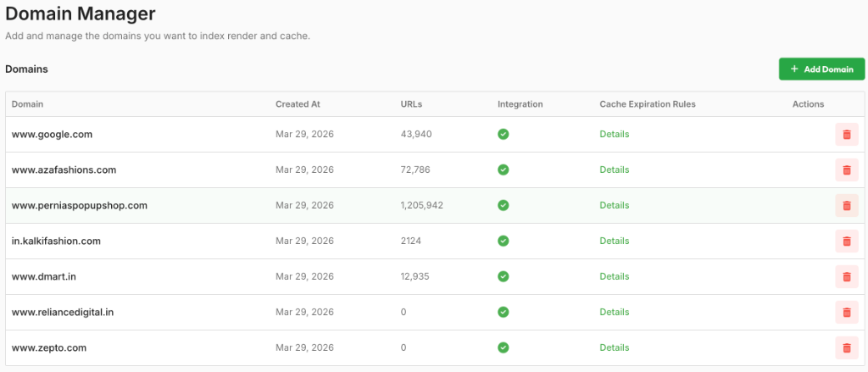Open Details for www.azafashions.com
The image size is (868, 372).
(x=615, y=169)
